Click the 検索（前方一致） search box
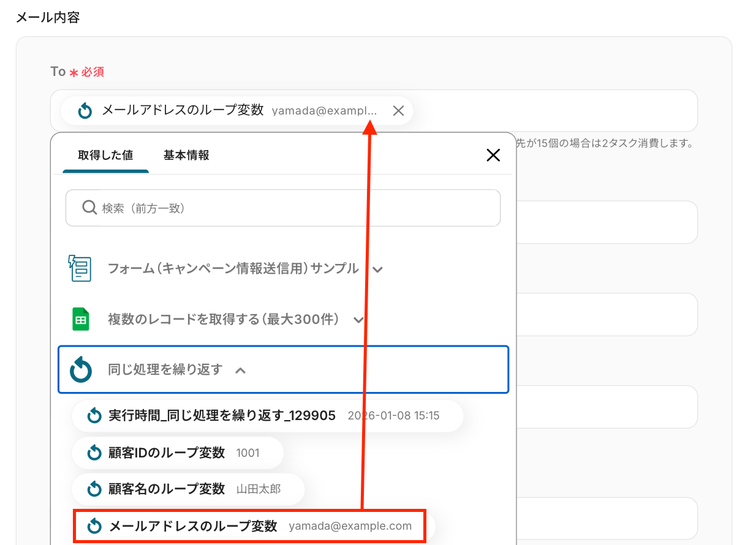The height and width of the screenshot is (545, 756). pyautogui.click(x=283, y=208)
